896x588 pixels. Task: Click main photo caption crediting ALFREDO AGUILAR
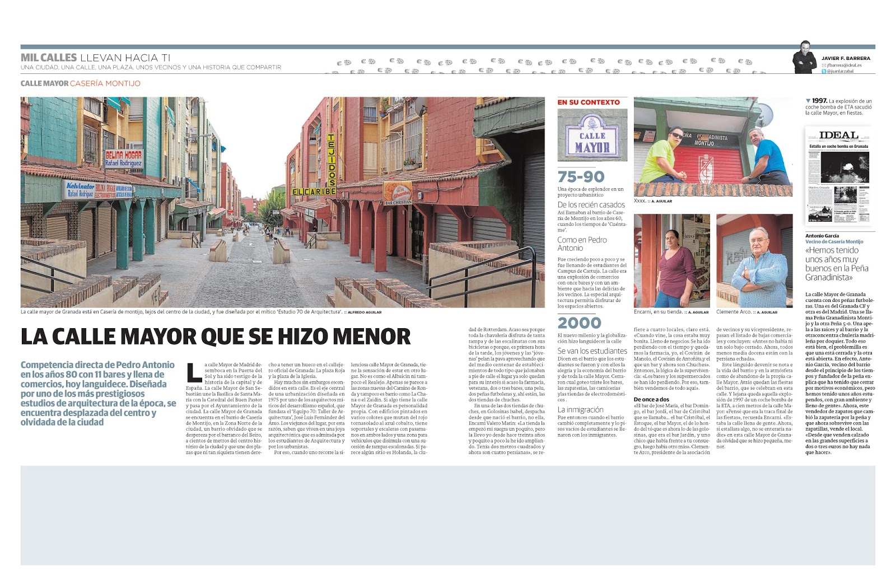pyautogui.click(x=201, y=312)
